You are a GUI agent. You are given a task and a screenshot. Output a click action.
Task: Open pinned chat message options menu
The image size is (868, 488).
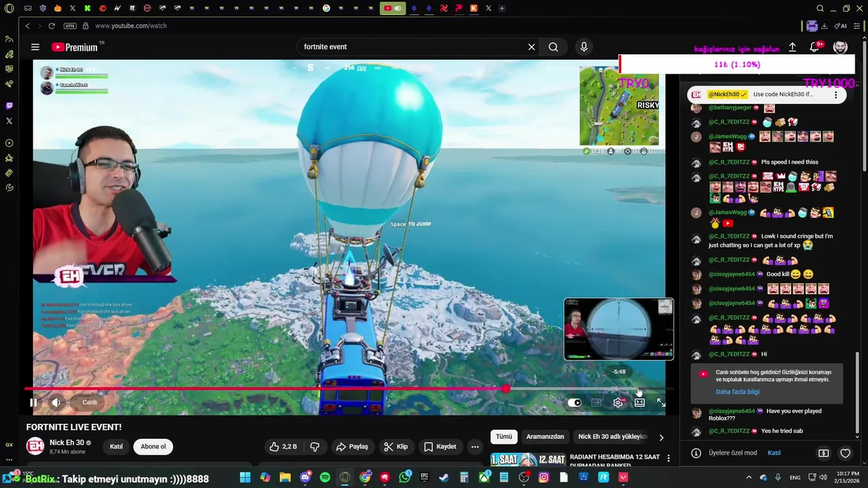point(835,95)
